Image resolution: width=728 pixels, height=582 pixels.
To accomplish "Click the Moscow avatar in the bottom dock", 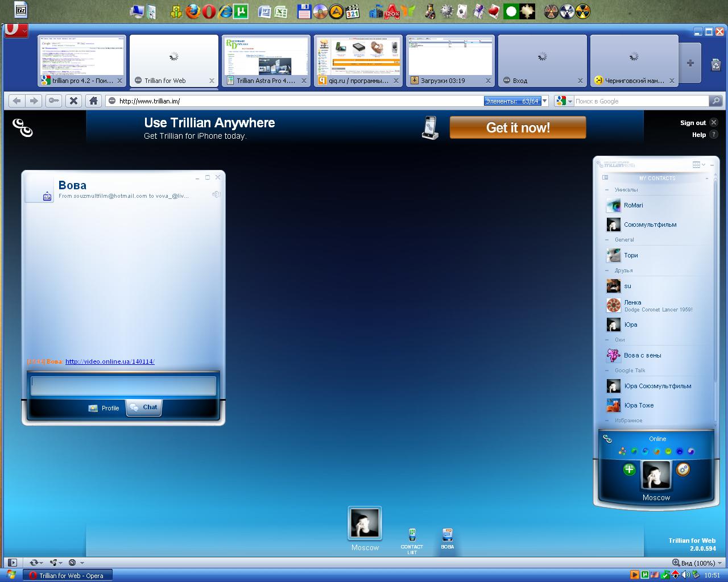I will 365,523.
